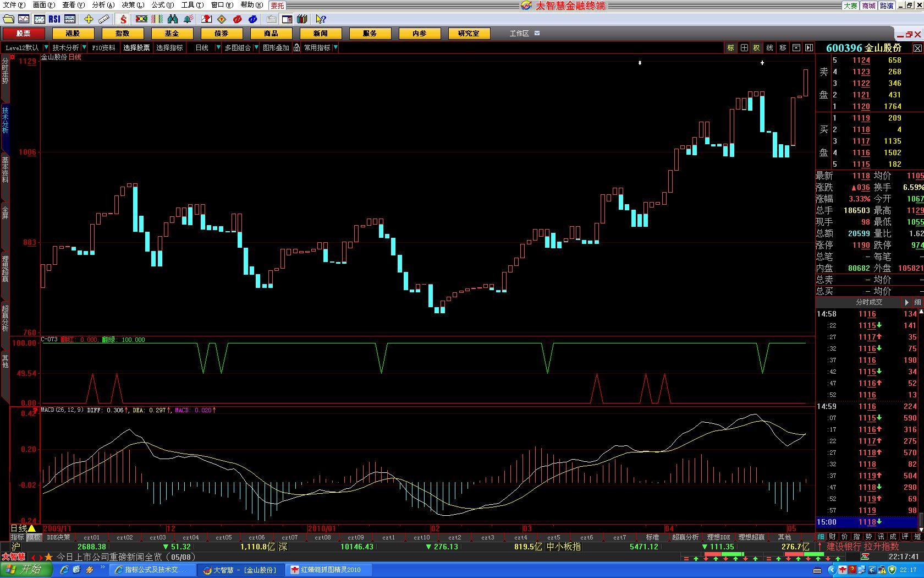924x578 pixels.
Task: Click the 图形叠加 button
Action: 276,48
